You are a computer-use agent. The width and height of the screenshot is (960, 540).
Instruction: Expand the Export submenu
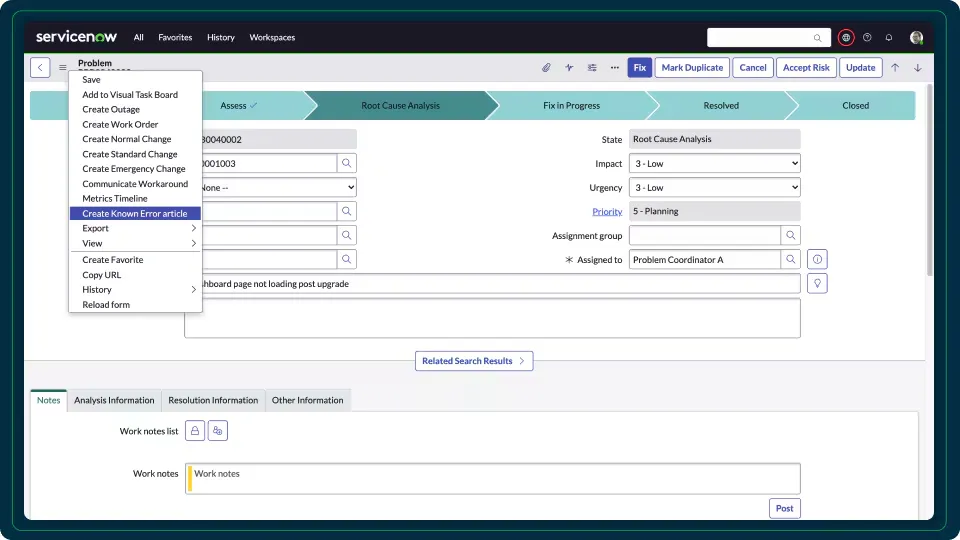click(x=136, y=229)
